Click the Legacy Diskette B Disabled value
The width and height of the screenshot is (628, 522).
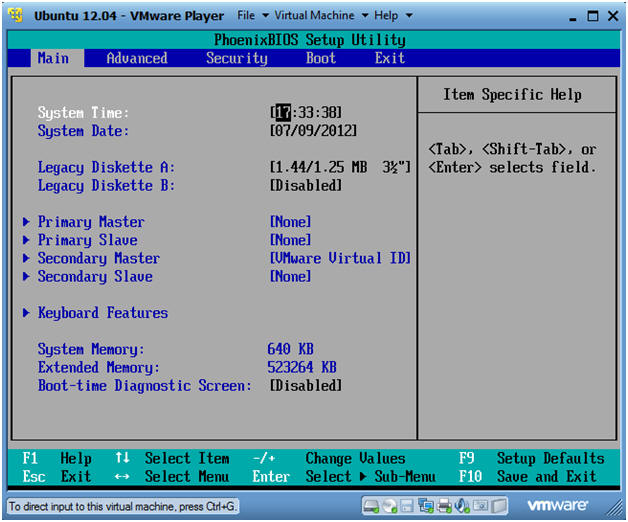[306, 185]
